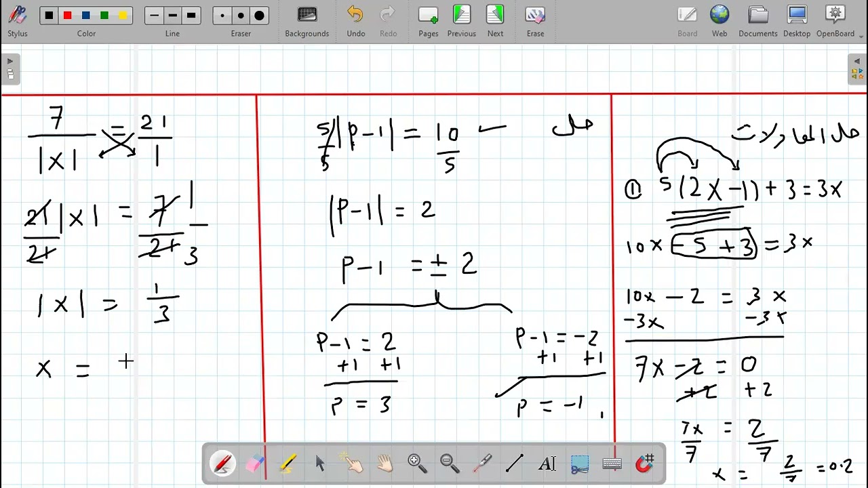Open the Documents view
Viewport: 868px width, 488px height.
[x=758, y=20]
